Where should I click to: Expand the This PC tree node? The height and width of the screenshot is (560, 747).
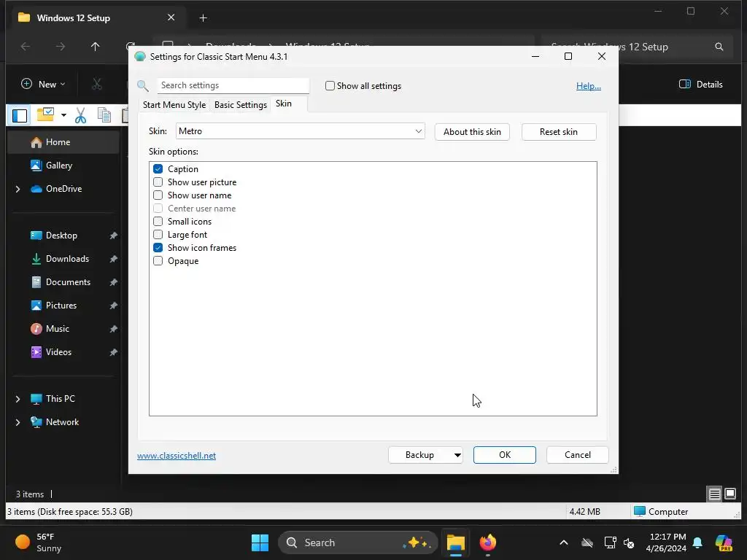tap(18, 399)
